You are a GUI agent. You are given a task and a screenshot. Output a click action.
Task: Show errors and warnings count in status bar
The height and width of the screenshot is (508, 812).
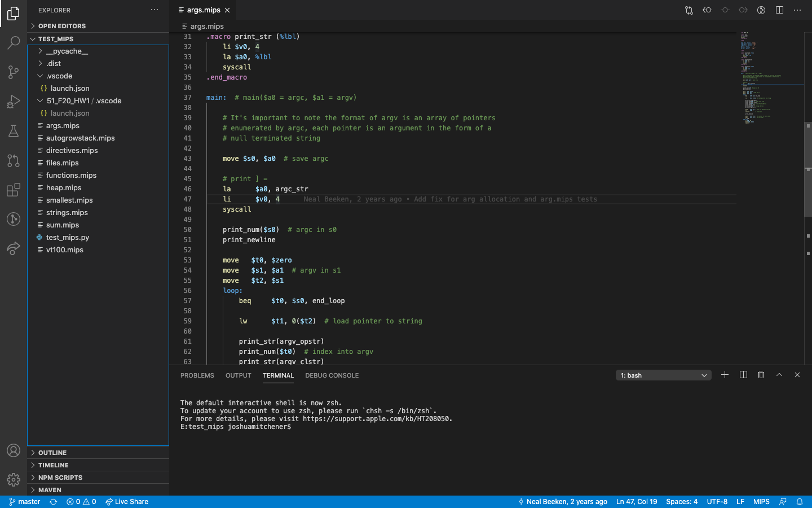[x=81, y=502]
